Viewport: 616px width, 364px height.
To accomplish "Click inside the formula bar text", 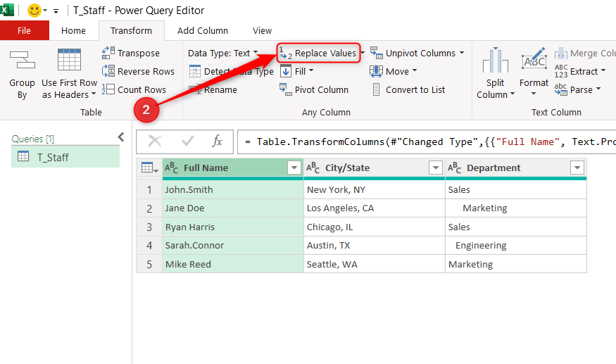I will point(428,142).
